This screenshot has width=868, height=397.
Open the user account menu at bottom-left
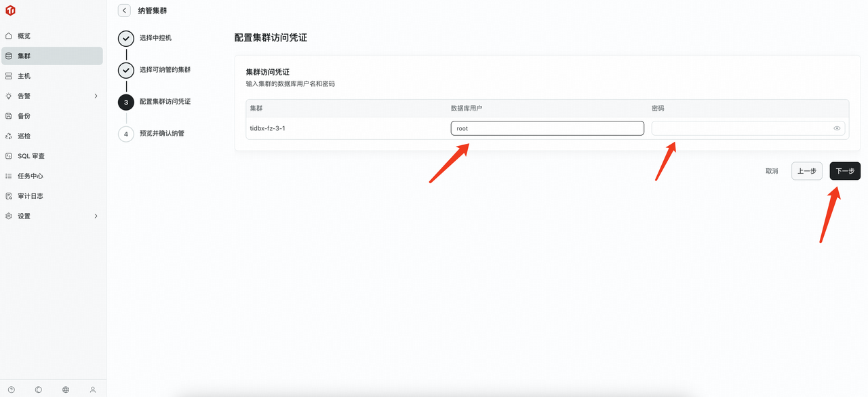point(92,389)
